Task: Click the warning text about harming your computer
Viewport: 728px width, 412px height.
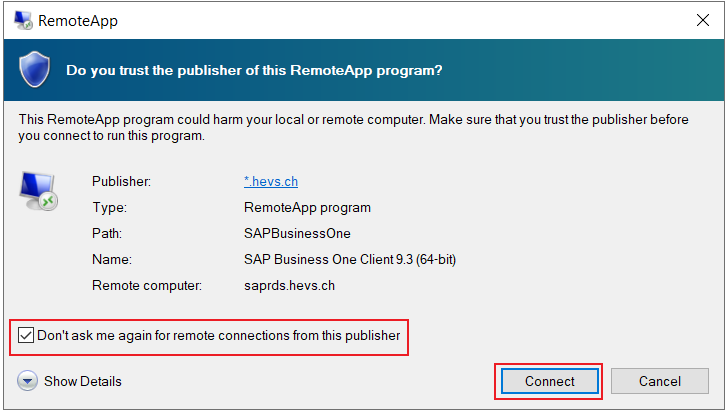Action: (353, 128)
